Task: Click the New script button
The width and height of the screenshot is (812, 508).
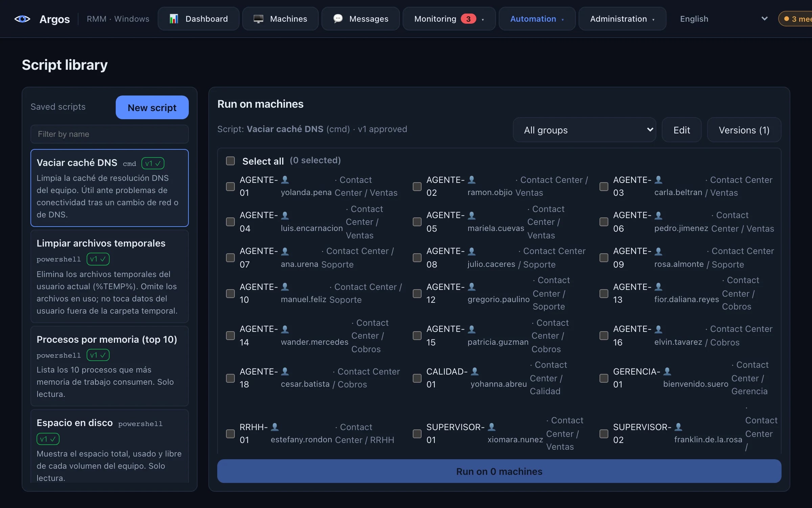Action: point(152,107)
